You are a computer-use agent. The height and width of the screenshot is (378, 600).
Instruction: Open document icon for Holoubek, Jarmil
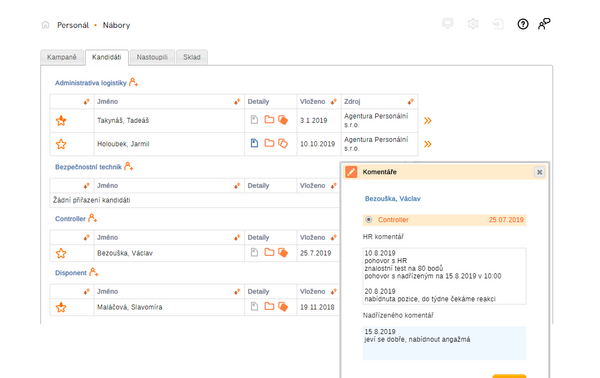click(254, 143)
